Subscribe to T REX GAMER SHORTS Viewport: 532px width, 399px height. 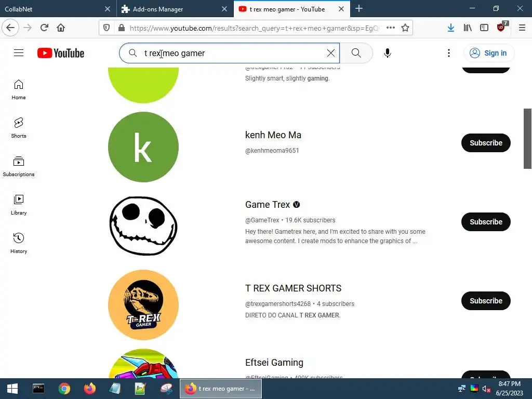[x=486, y=301]
